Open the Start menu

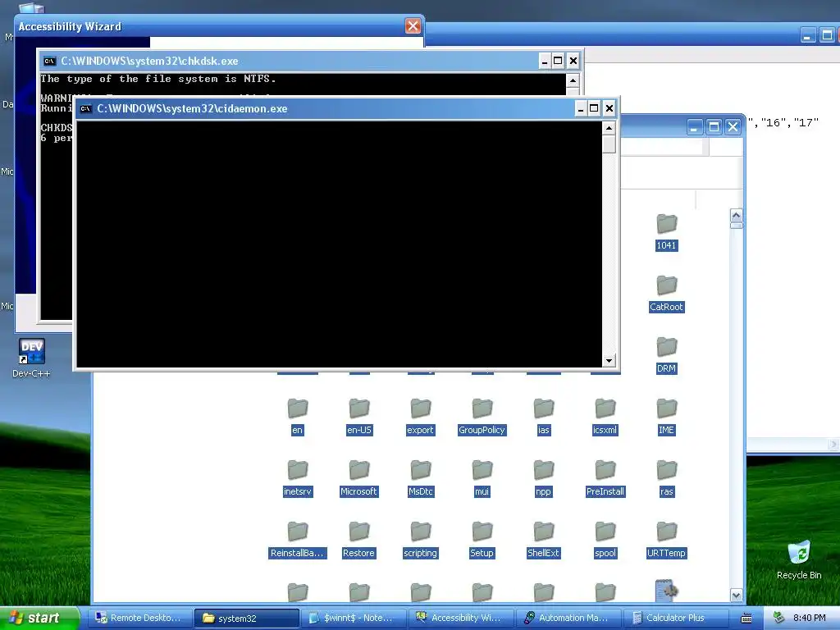point(39,618)
